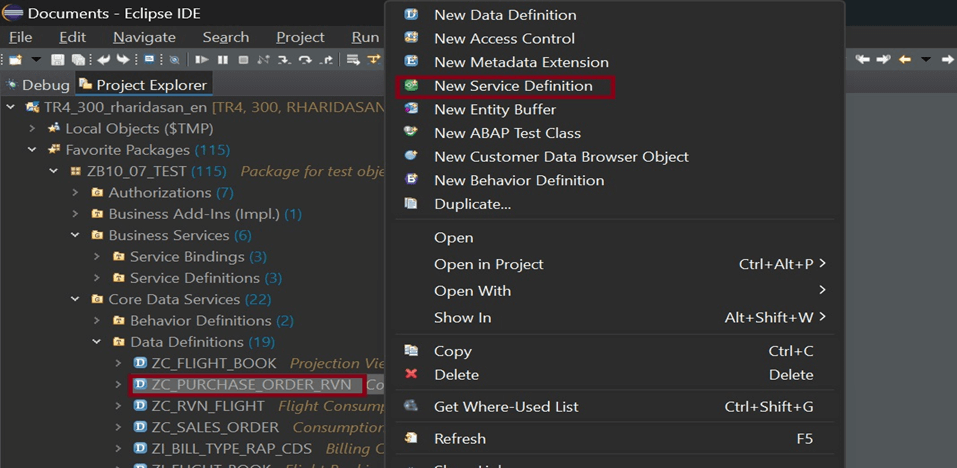This screenshot has height=468, width=957.
Task: Click the Skip All Breakpoints icon
Action: tap(174, 60)
